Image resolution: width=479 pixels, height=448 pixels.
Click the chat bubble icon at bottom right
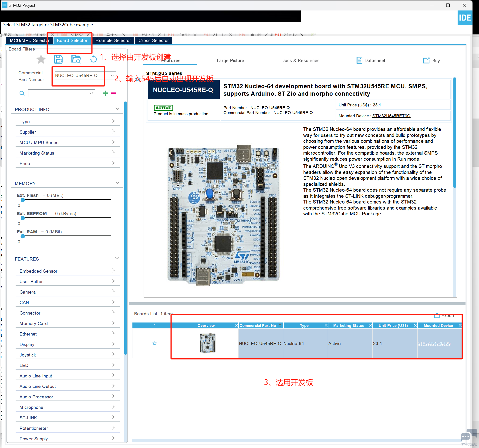[468, 435]
